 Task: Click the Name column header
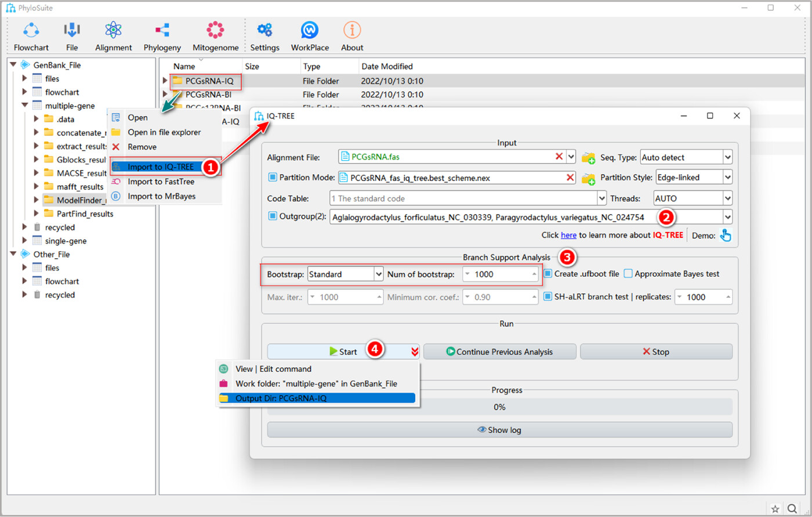201,66
